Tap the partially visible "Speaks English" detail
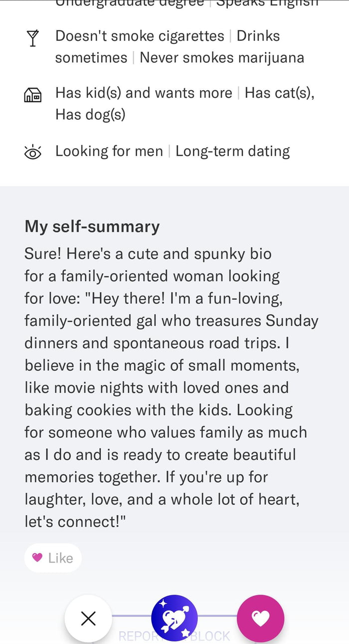The width and height of the screenshot is (349, 644). [x=267, y=3]
